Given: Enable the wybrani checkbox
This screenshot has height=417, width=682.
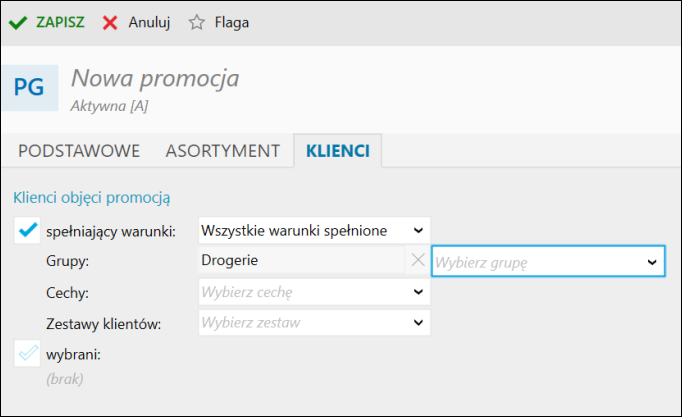Looking at the screenshot, I should pyautogui.click(x=27, y=353).
